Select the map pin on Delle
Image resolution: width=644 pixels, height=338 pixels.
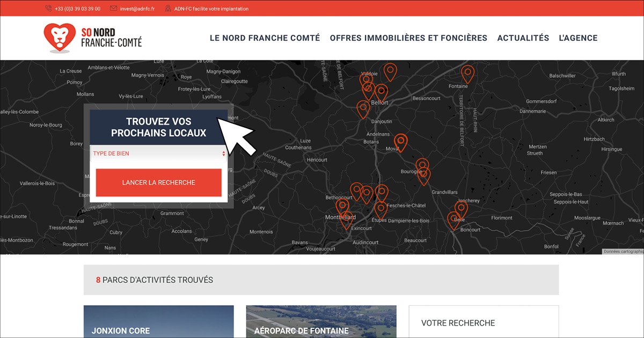pos(454,220)
